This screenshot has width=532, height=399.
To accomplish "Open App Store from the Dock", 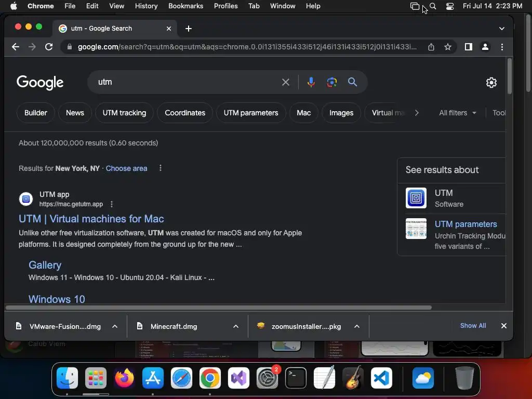I will [x=153, y=378].
